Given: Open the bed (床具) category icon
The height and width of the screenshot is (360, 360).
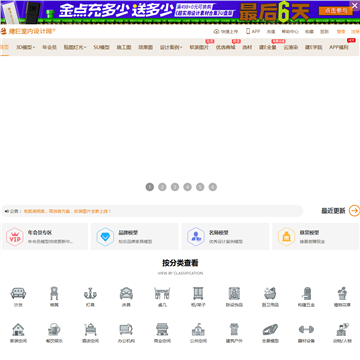Looking at the screenshot, I should pos(126,293).
